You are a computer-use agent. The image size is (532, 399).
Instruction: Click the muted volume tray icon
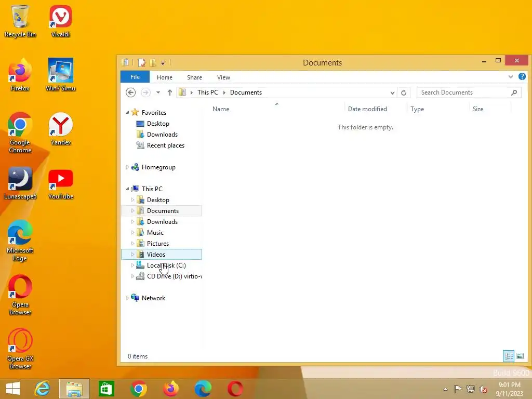[x=483, y=389]
